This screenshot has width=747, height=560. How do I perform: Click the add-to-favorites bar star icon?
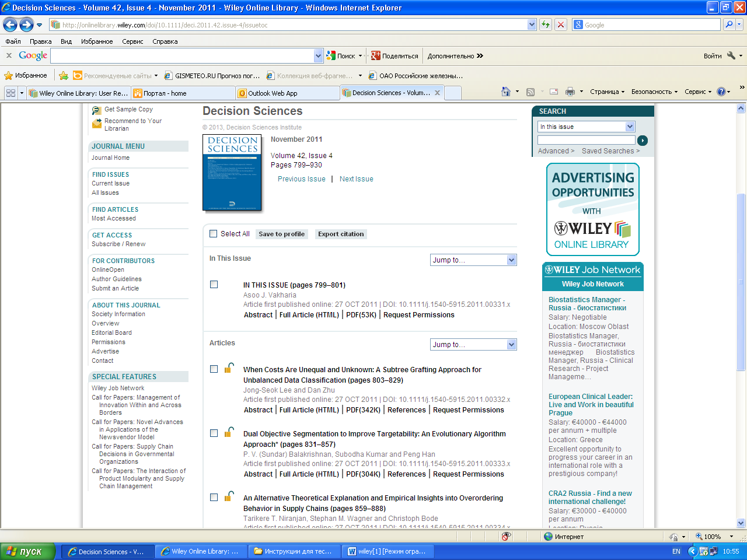click(x=64, y=75)
